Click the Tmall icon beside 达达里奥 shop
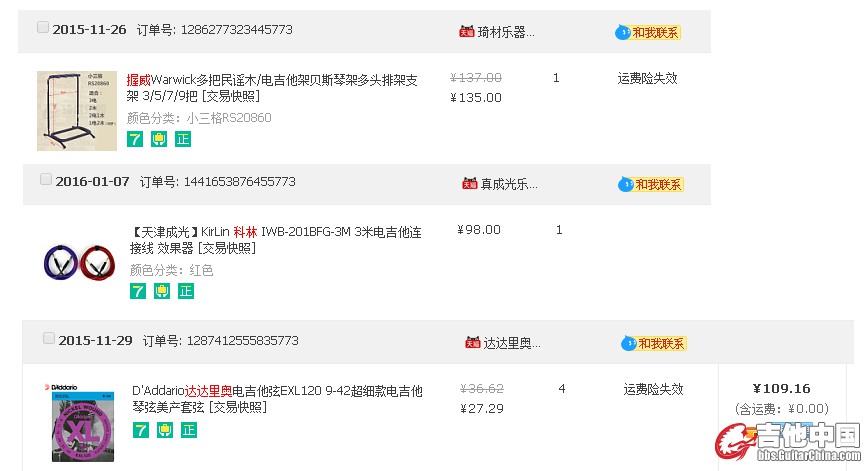Viewport: 868px width, 471px height. pyautogui.click(x=473, y=343)
